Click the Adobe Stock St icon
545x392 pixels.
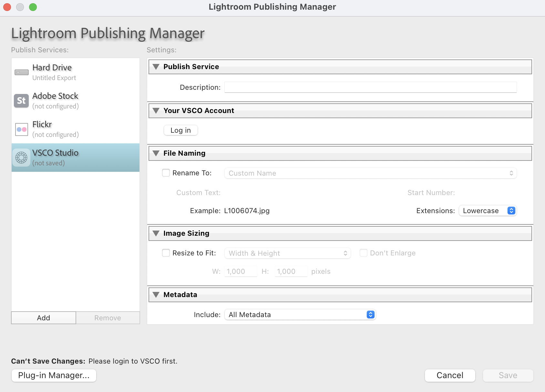click(21, 101)
